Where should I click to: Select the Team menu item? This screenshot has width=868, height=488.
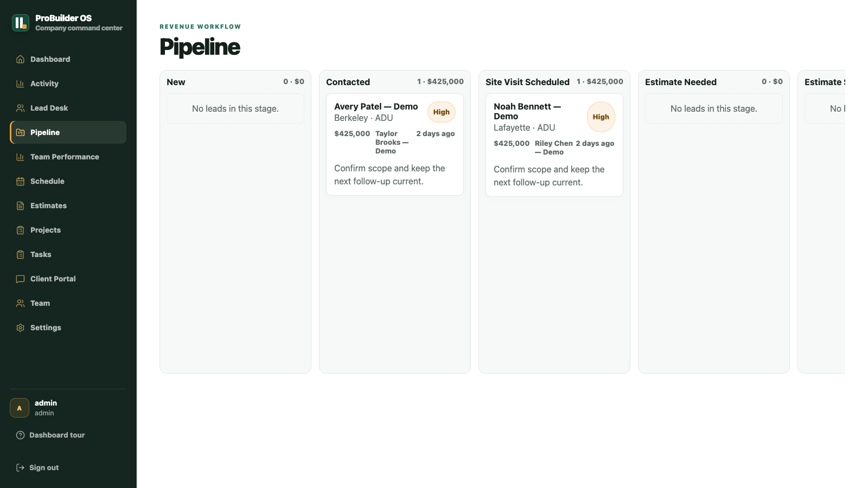pyautogui.click(x=68, y=303)
